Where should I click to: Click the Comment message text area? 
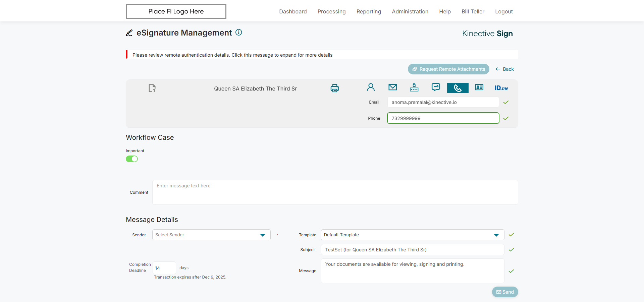pos(335,192)
